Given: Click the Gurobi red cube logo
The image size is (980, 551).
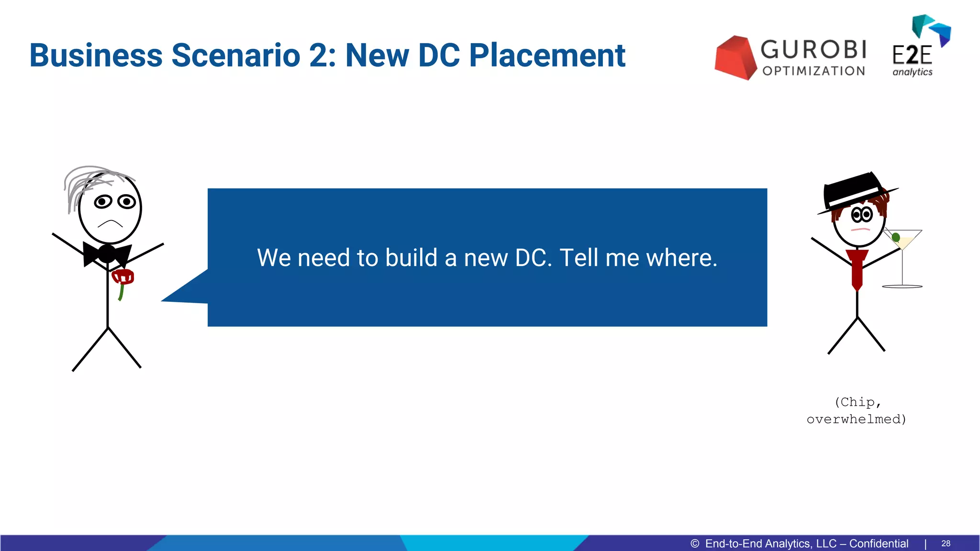Looking at the screenshot, I should 735,58.
